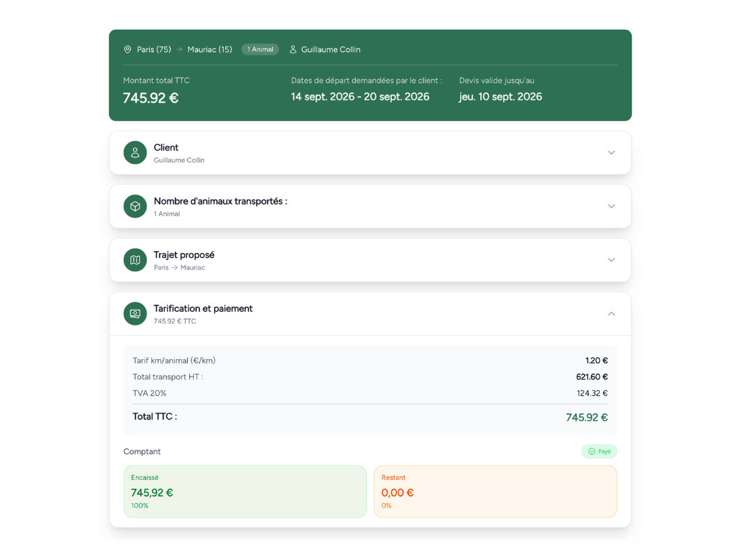Viewport: 756px width, 555px height.
Task: Click the arrow icon between Paris and Mauriac in header
Action: point(179,49)
